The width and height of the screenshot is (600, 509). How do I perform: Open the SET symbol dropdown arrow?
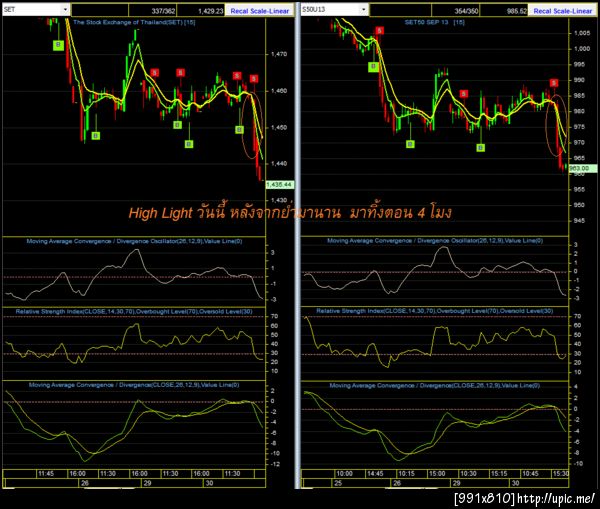(65, 10)
